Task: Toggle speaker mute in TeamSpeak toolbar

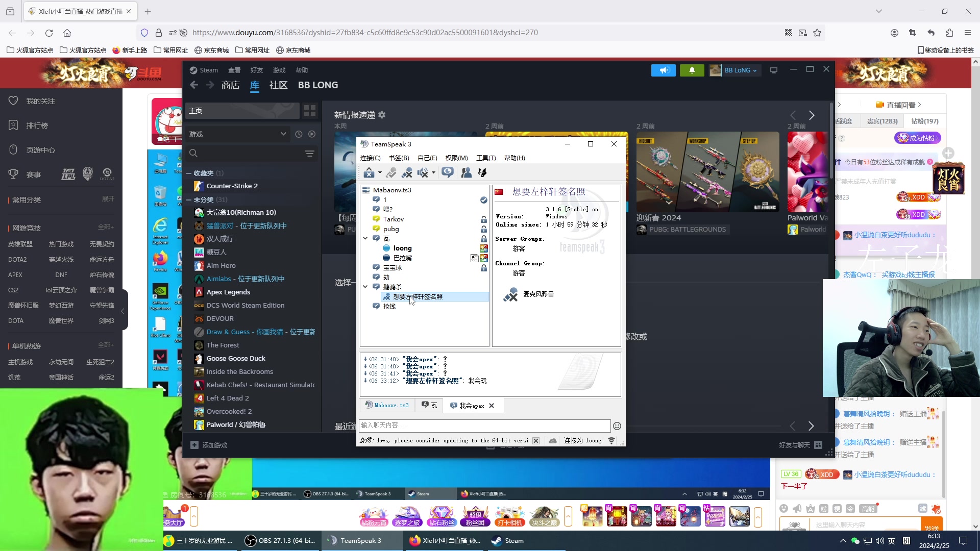Action: pos(423,173)
